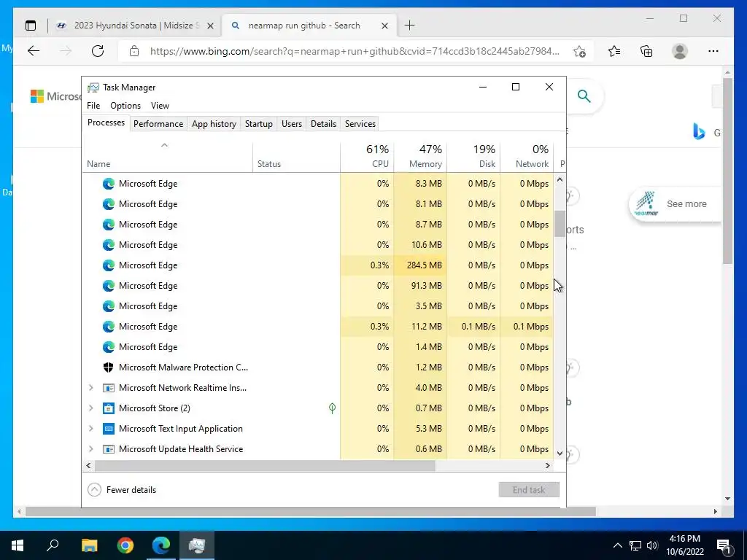Switch to the App history tab

click(x=214, y=124)
